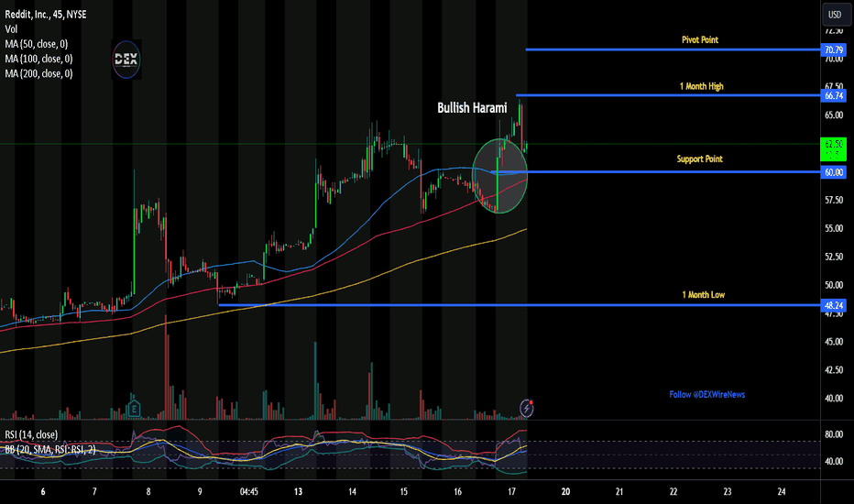Click the 14 date label on the time axis

tap(353, 492)
